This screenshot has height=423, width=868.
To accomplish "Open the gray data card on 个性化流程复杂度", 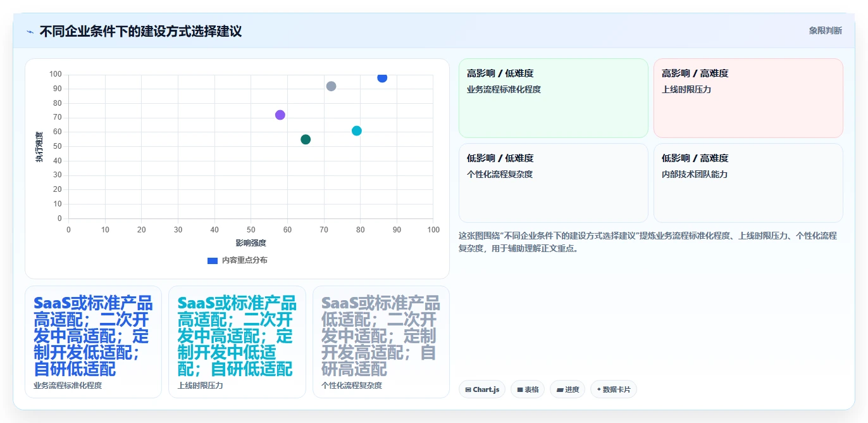I will click(381, 342).
